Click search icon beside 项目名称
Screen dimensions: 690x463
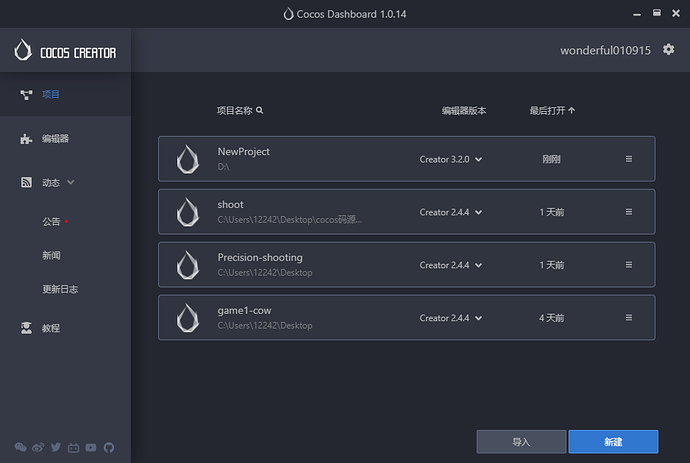tap(260, 111)
